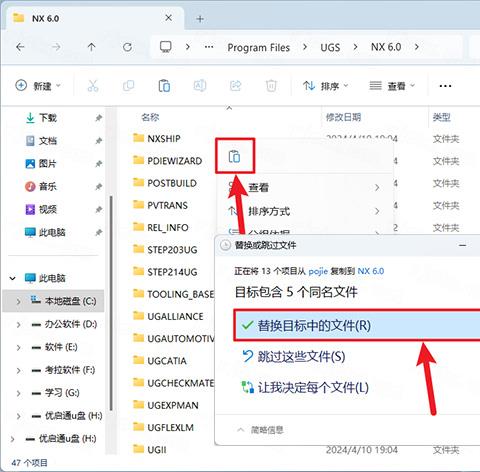Sort by 修改日期 column header

[343, 117]
